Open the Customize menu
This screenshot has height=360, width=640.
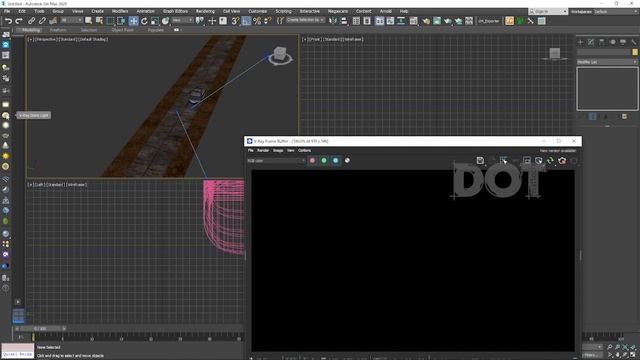(258, 11)
